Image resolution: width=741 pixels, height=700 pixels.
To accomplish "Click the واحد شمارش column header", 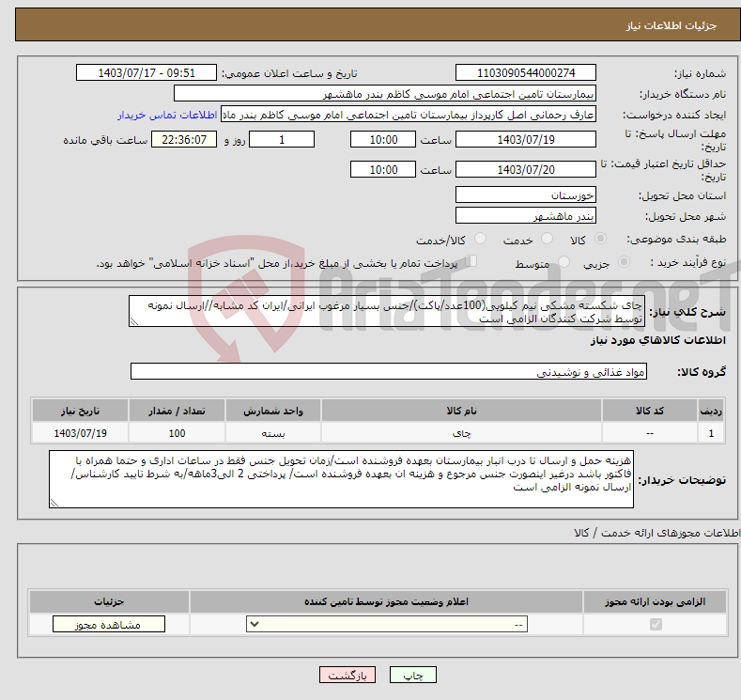I will [273, 411].
